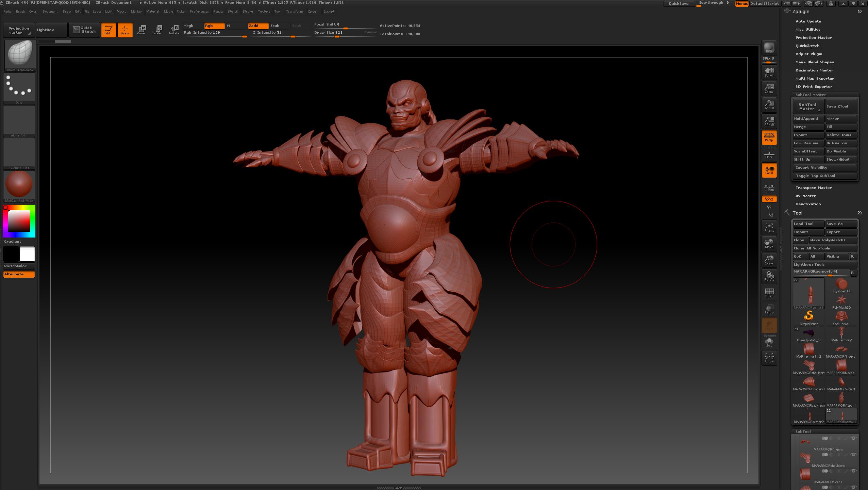Expand the Transpose Master plugin section
868x490 pixels.
[813, 187]
